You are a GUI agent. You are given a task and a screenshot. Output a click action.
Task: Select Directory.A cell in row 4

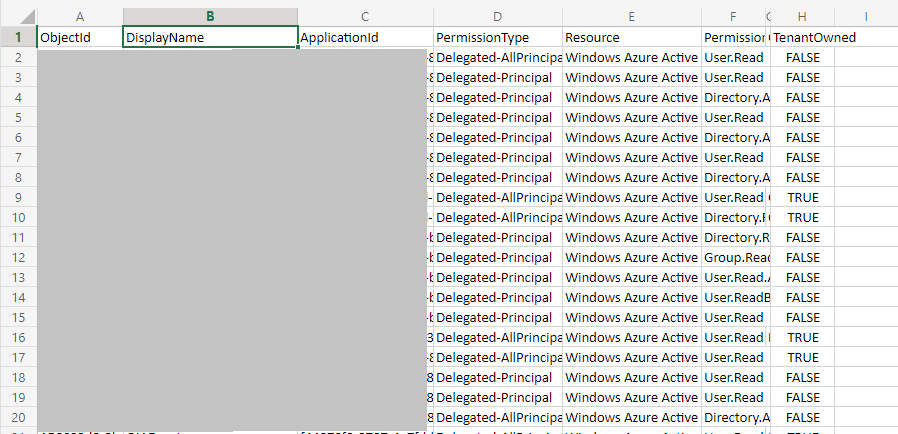(x=734, y=97)
